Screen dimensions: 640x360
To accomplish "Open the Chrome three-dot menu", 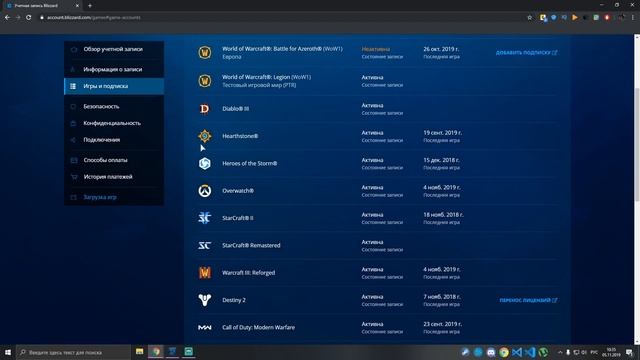I will [633, 18].
